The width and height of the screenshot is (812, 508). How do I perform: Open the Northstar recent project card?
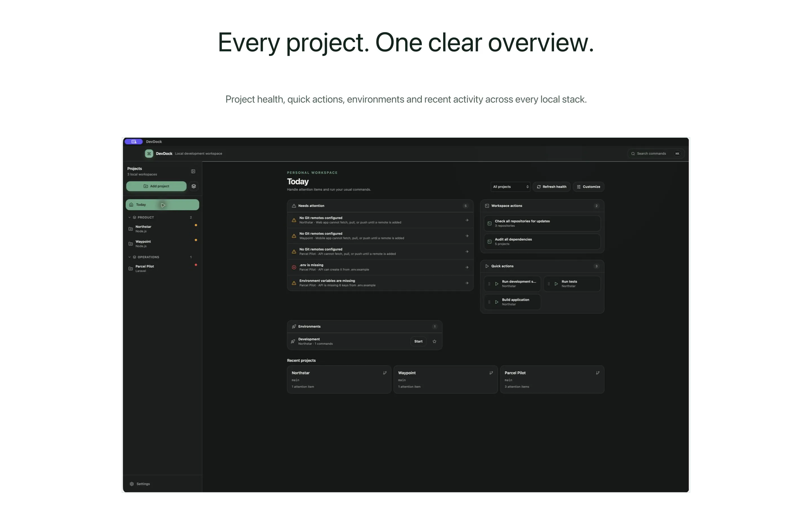coord(339,379)
